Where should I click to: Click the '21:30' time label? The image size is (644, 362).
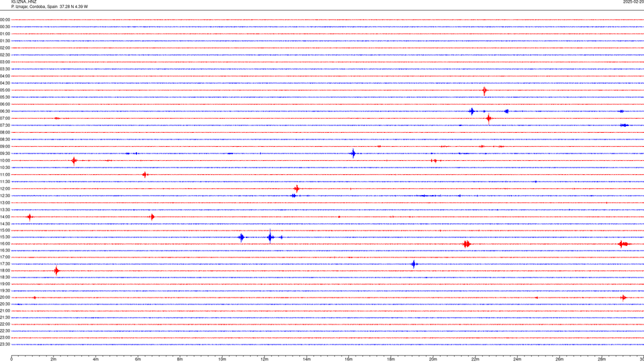5,318
